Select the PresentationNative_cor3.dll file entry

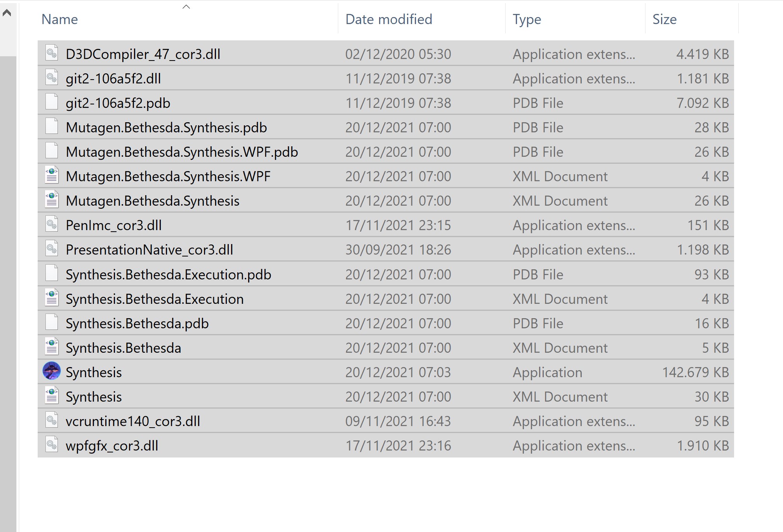(150, 249)
